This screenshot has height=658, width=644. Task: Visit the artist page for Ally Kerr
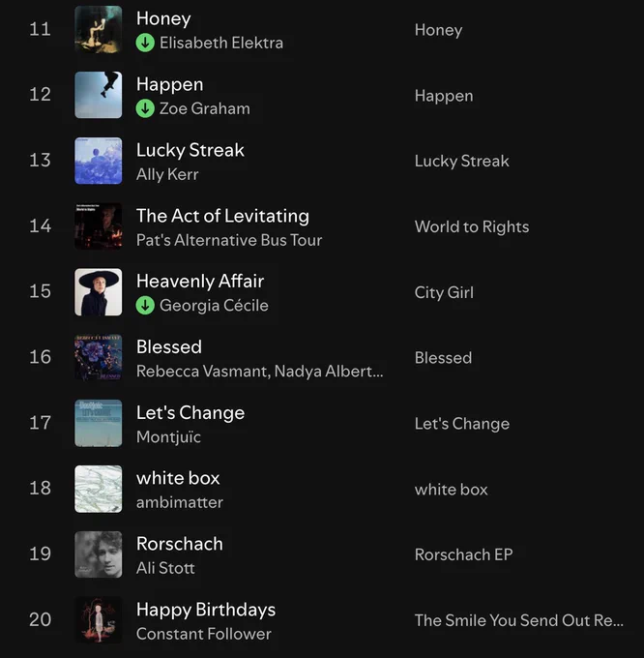tap(167, 174)
